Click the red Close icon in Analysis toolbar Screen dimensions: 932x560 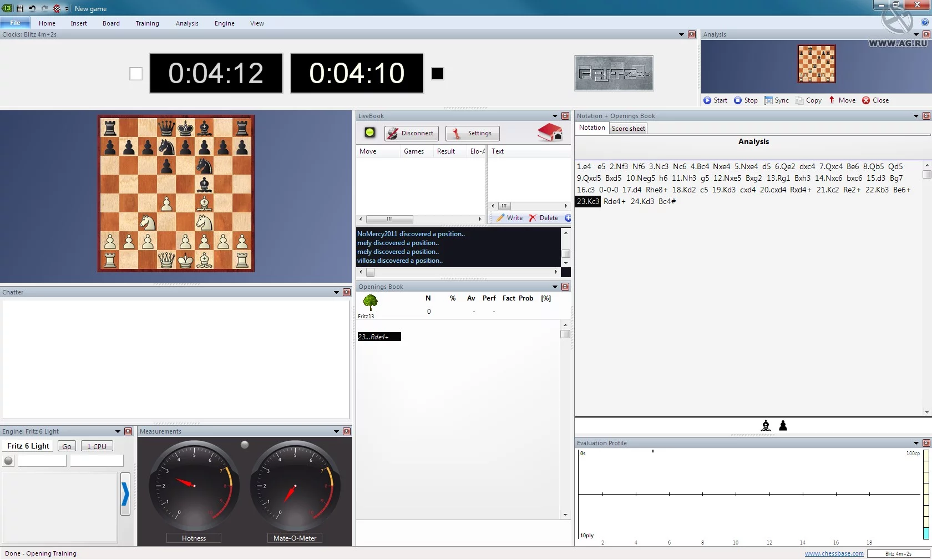click(x=866, y=100)
